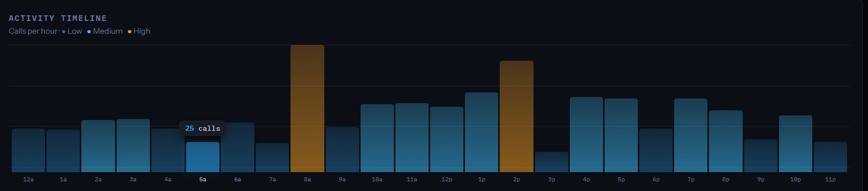Select the 2a hour bar
Screen dimensions: 868x191
[98, 146]
